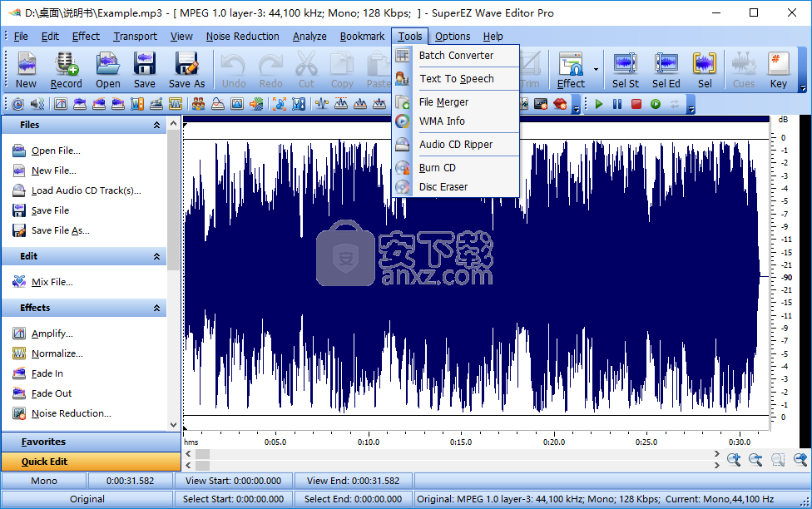Image resolution: width=812 pixels, height=509 pixels.
Task: Open the playback toolbar overflow options arrow
Action: point(691,109)
